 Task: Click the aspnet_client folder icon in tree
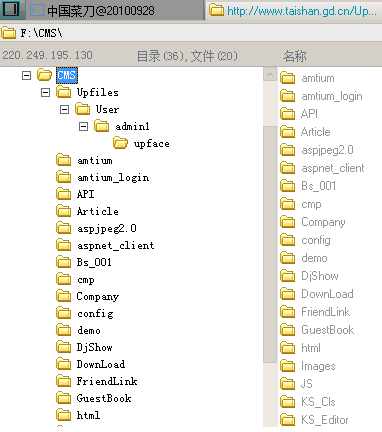pos(63,245)
